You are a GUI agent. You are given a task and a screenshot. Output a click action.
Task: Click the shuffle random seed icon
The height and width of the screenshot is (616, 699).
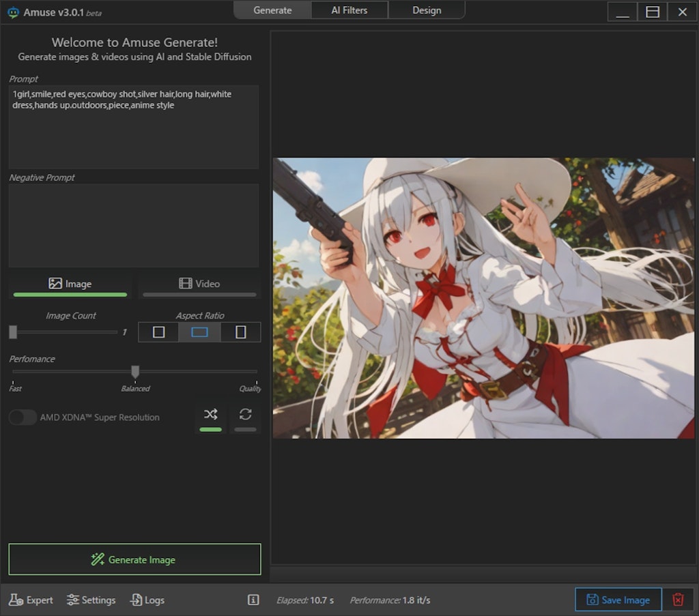click(210, 415)
